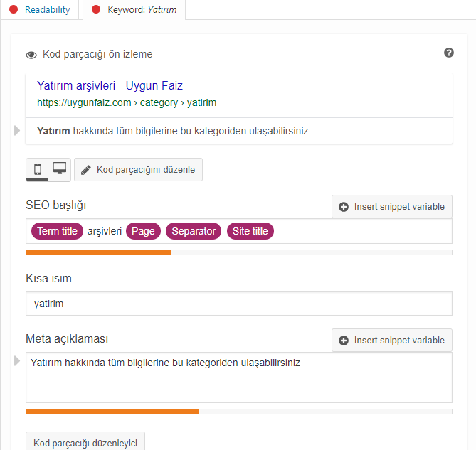
Task: Click the pencil icon on edit snippet button
Action: [86, 170]
